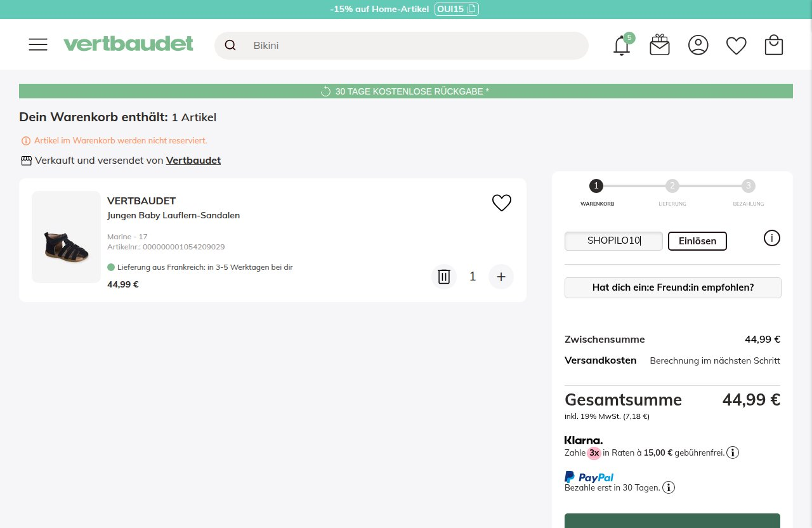Image resolution: width=812 pixels, height=528 pixels.
Task: Click the inkl. 19% MwSt. note
Action: point(607,417)
